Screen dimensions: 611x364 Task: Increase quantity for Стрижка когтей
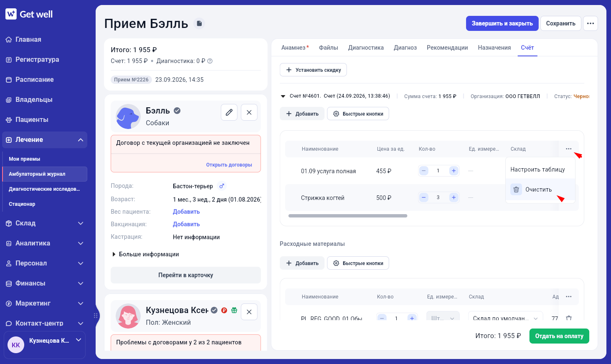click(454, 197)
